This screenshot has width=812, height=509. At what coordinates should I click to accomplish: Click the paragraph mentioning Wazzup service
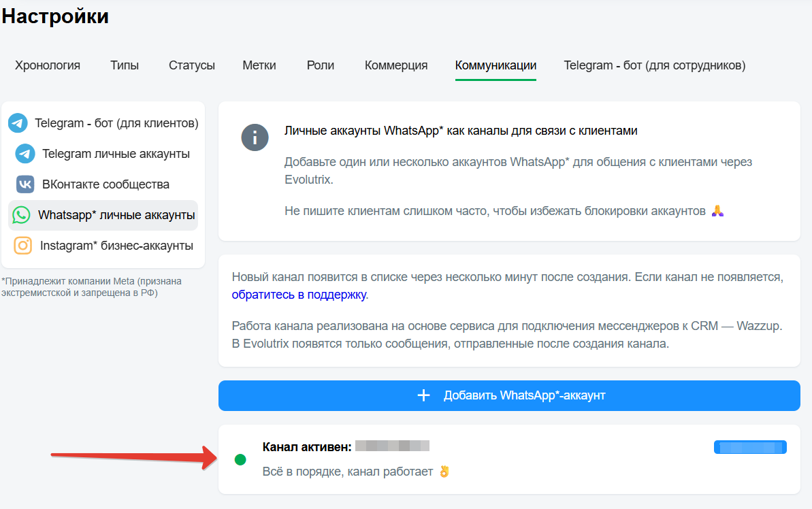pyautogui.click(x=507, y=335)
